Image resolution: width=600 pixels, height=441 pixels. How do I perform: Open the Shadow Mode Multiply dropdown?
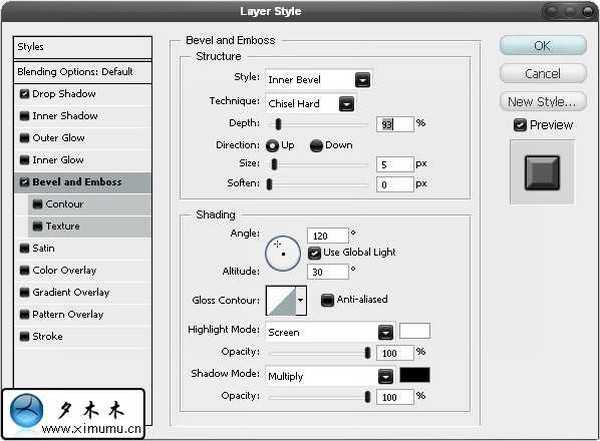(385, 377)
